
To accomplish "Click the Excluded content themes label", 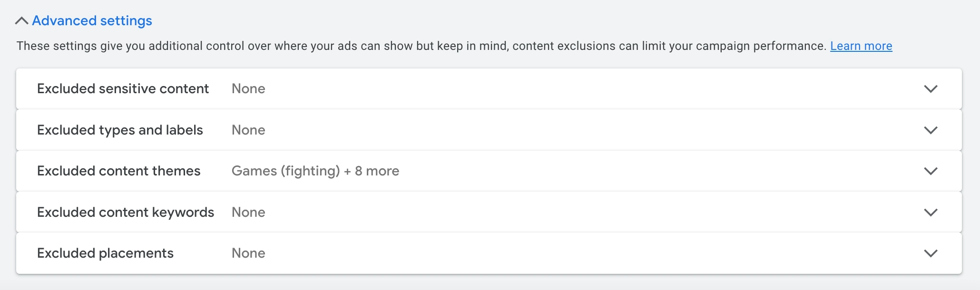I will click(x=118, y=171).
